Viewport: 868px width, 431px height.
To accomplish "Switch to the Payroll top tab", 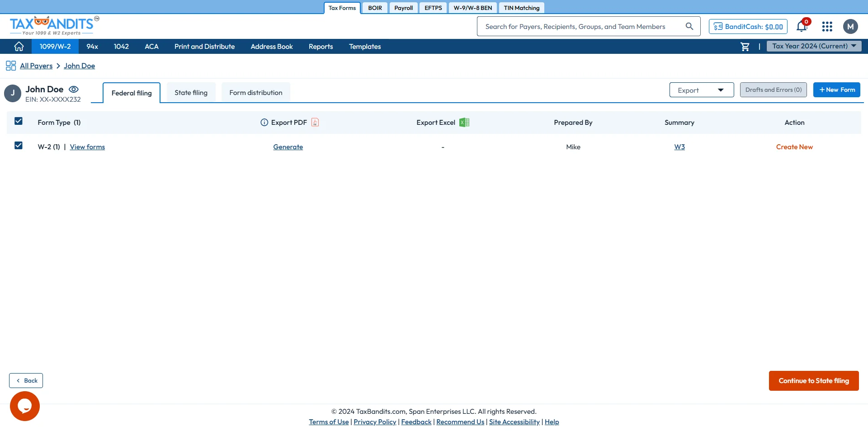I will [404, 8].
